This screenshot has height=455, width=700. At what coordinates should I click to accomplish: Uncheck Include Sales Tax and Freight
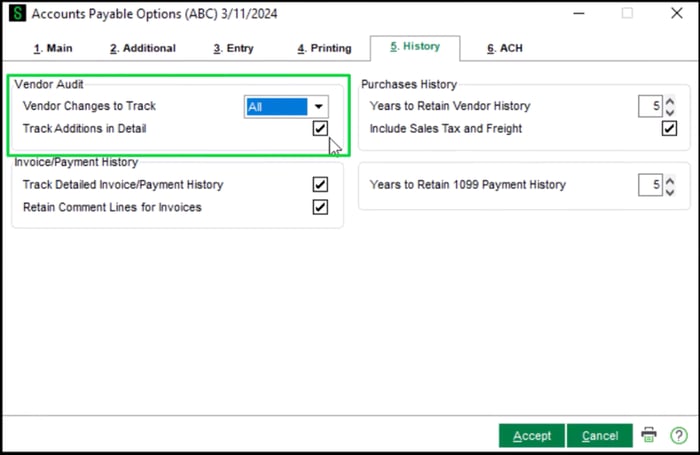(669, 128)
